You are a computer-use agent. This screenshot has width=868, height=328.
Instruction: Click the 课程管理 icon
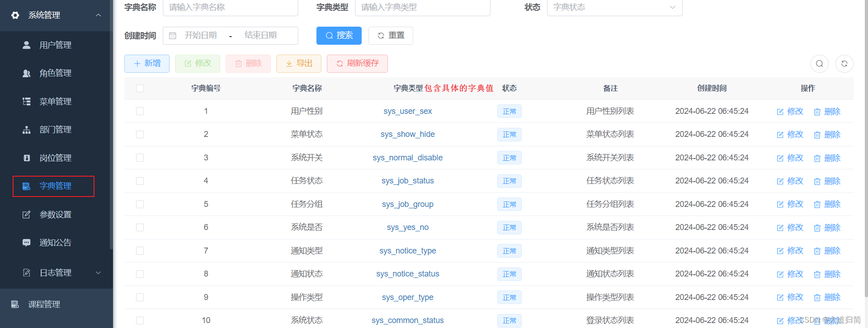15,304
